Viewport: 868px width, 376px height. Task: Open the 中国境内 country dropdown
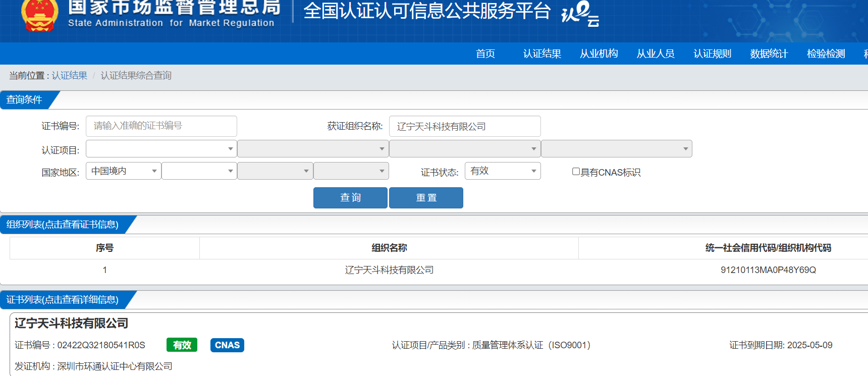click(124, 171)
